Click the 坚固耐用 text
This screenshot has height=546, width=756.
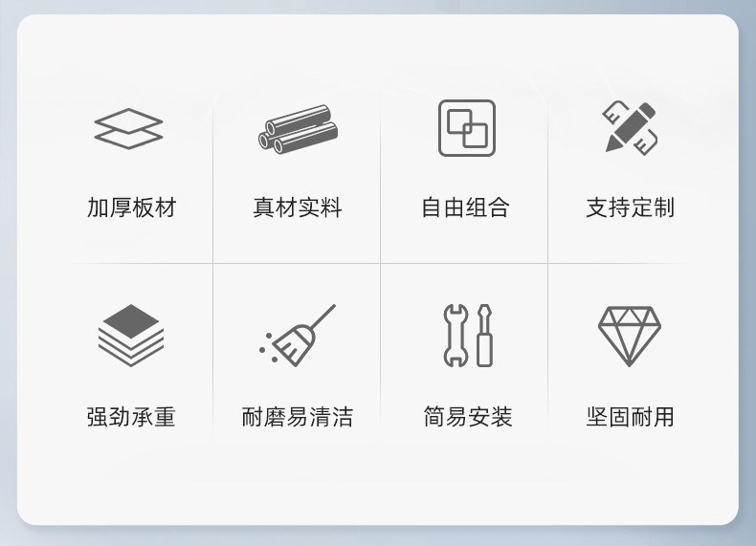pos(631,417)
